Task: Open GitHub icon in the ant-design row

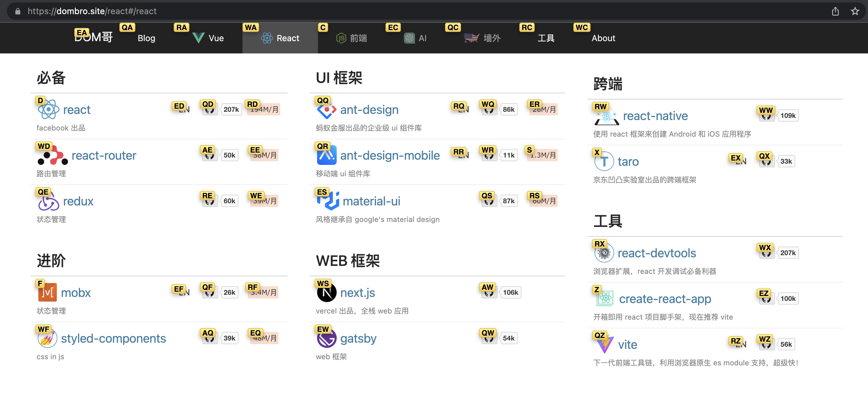Action: click(489, 110)
